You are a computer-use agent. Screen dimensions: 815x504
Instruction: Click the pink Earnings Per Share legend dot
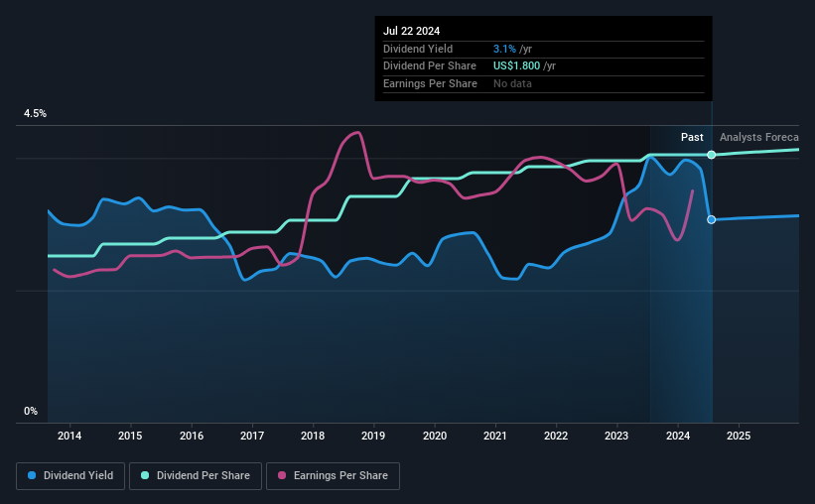(x=282, y=475)
